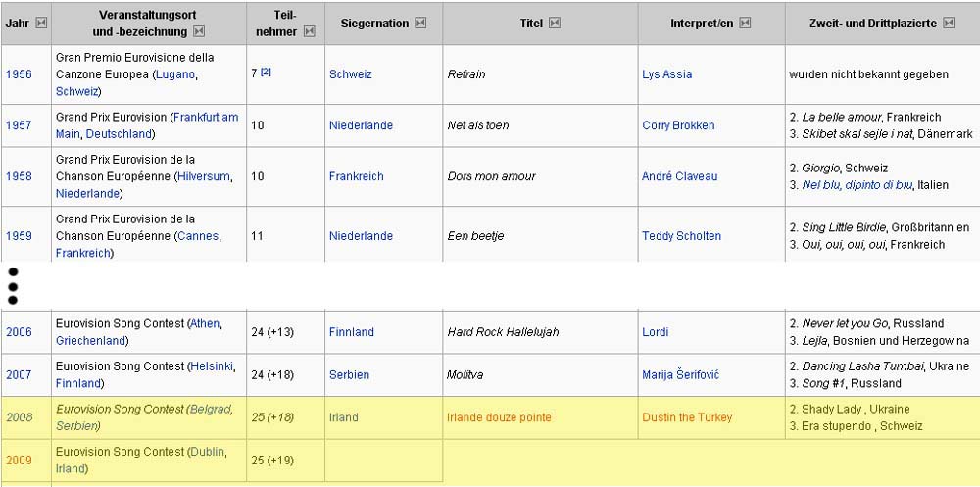Image resolution: width=980 pixels, height=487 pixels.
Task: Follow the Lugano location link
Action: (176, 74)
